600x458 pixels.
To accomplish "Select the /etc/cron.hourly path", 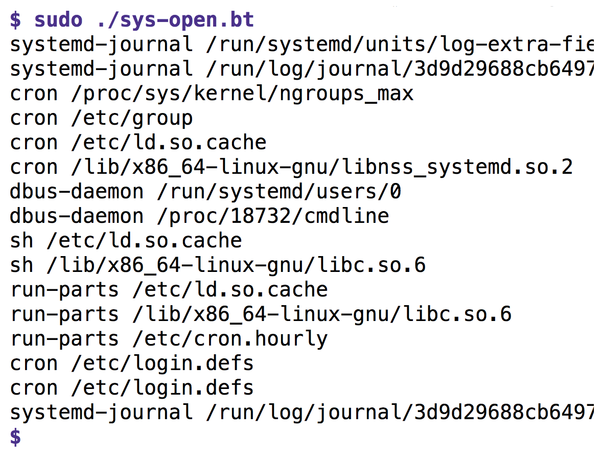I will (230, 339).
